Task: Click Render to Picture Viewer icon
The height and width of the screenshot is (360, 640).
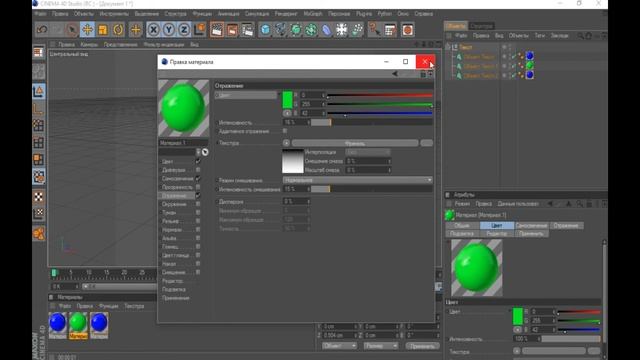Action: pyautogui.click(x=232, y=29)
